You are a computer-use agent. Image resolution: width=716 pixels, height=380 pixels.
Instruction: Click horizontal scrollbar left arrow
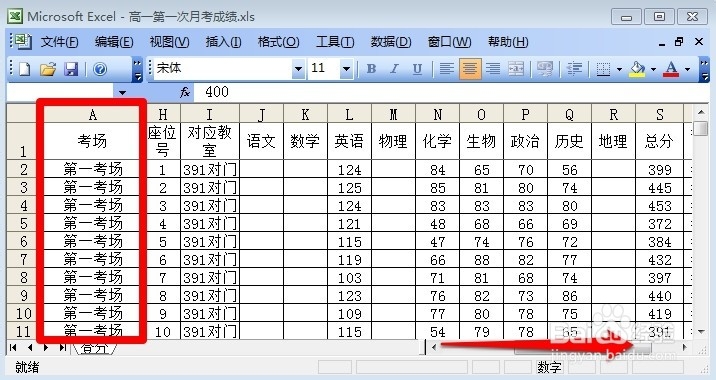pyautogui.click(x=434, y=348)
